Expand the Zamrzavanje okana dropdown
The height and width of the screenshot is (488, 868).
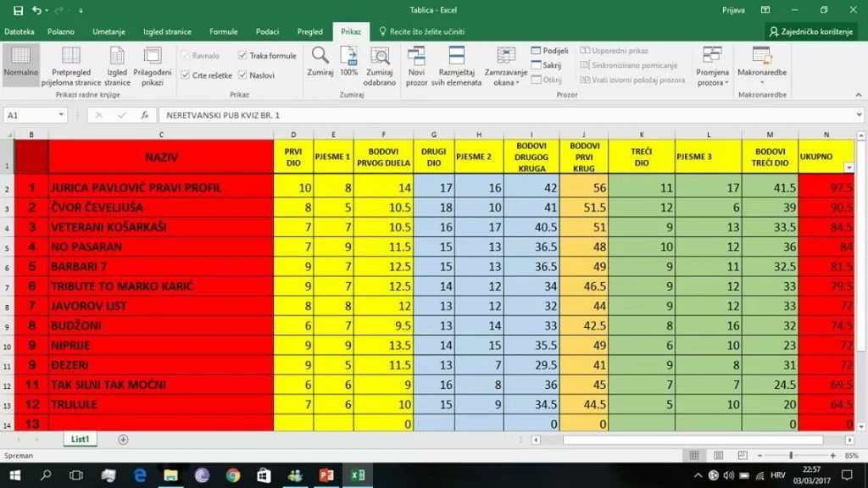coord(505,76)
